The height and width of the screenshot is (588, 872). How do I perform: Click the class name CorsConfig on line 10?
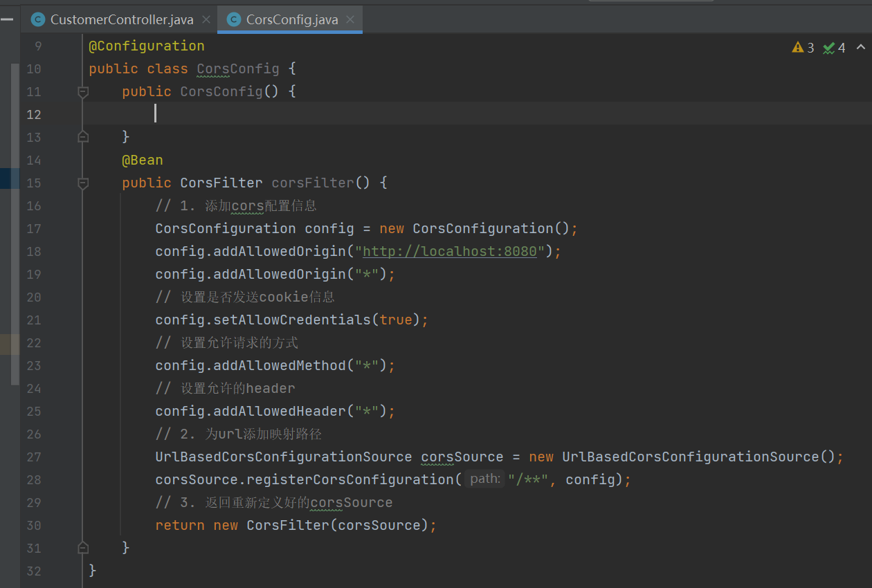pyautogui.click(x=238, y=69)
